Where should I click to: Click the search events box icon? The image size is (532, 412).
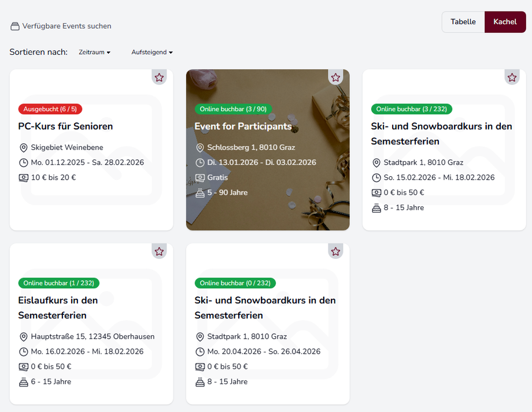[15, 27]
